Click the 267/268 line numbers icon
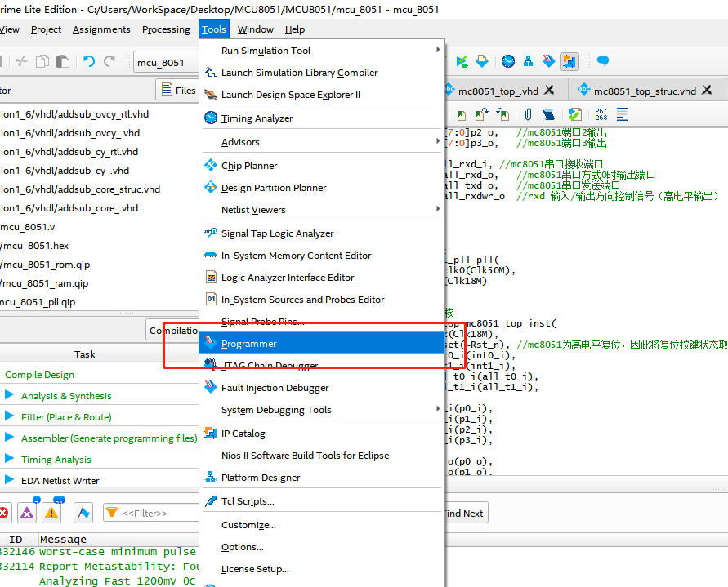Screen dimensions: 728x587 (601, 114)
